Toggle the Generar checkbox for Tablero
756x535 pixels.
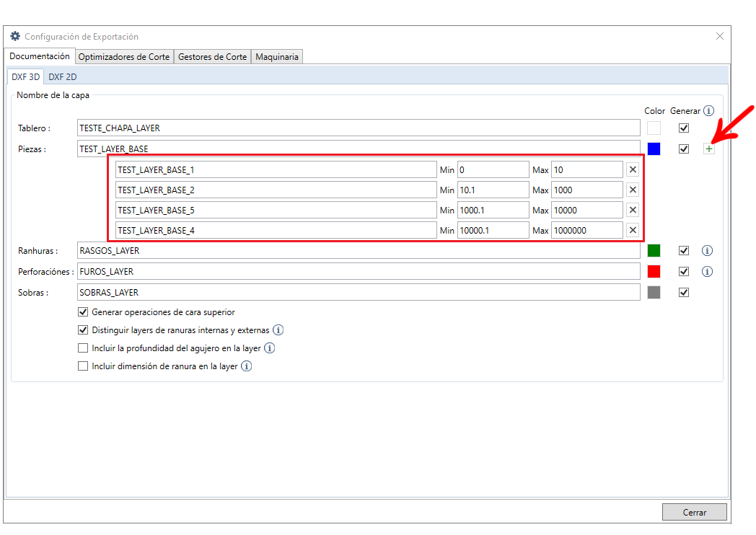click(x=684, y=128)
